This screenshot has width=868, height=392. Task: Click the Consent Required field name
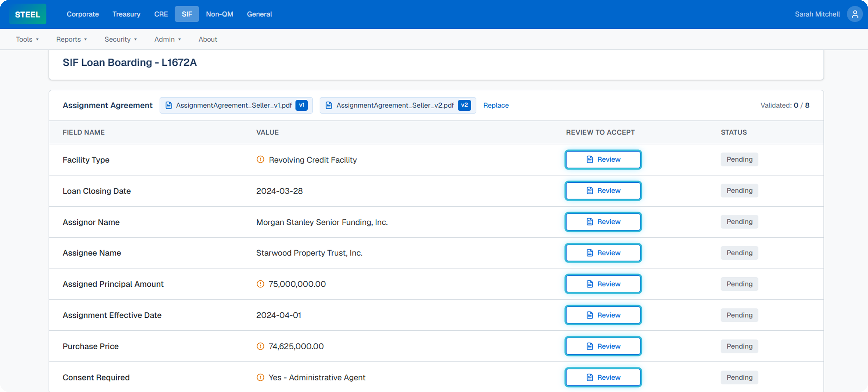[96, 377]
